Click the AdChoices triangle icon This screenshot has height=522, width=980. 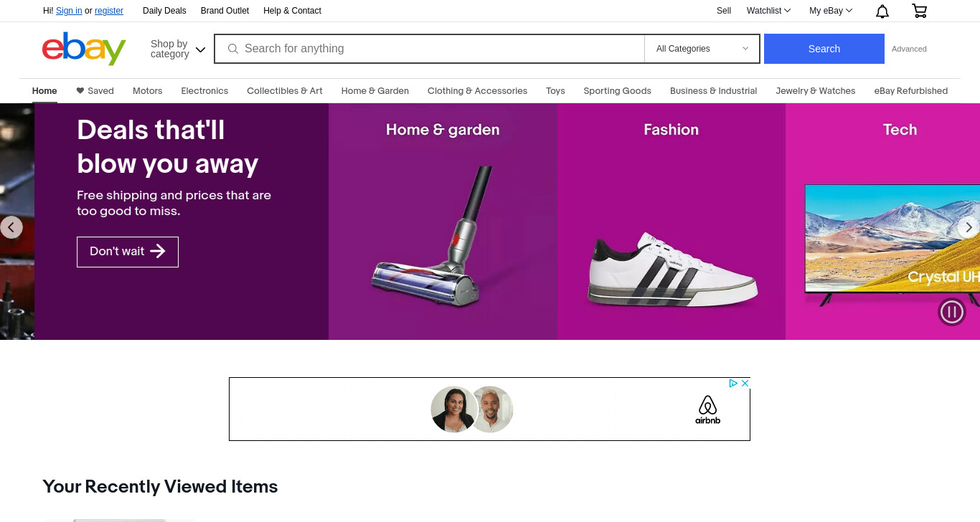[x=734, y=384]
